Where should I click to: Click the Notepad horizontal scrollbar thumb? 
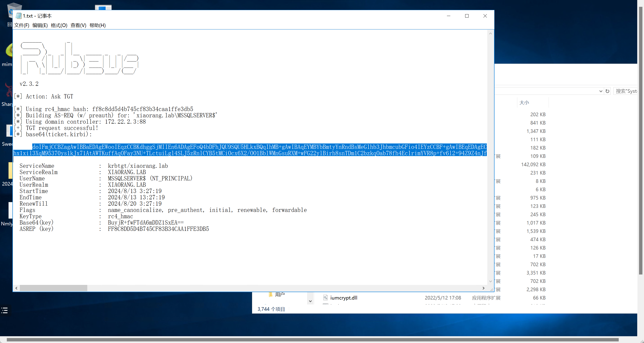[x=53, y=288]
